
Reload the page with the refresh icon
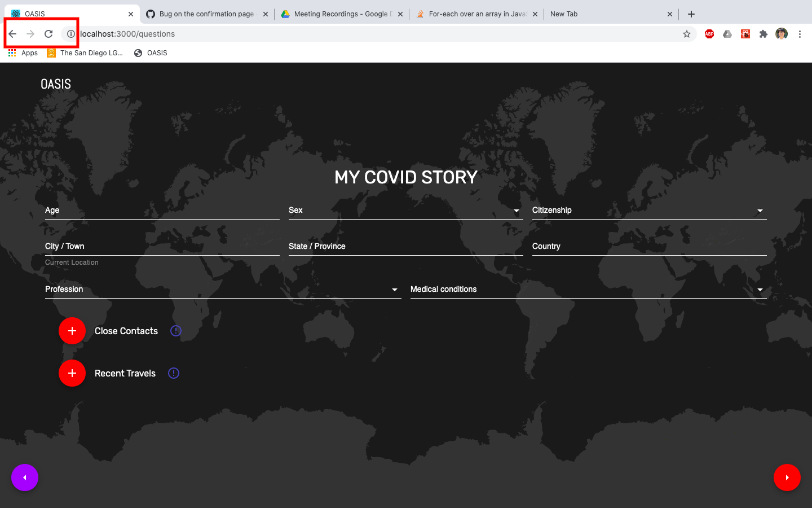48,33
